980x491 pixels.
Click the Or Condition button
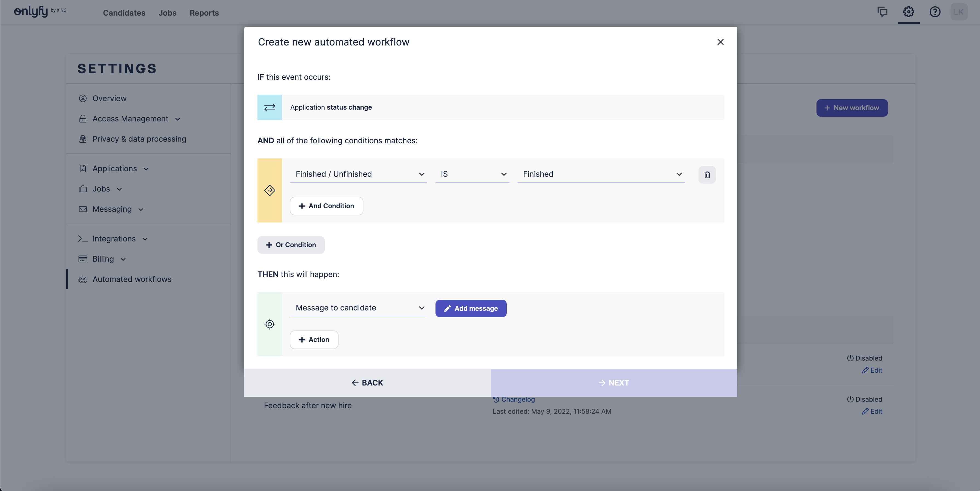click(291, 245)
